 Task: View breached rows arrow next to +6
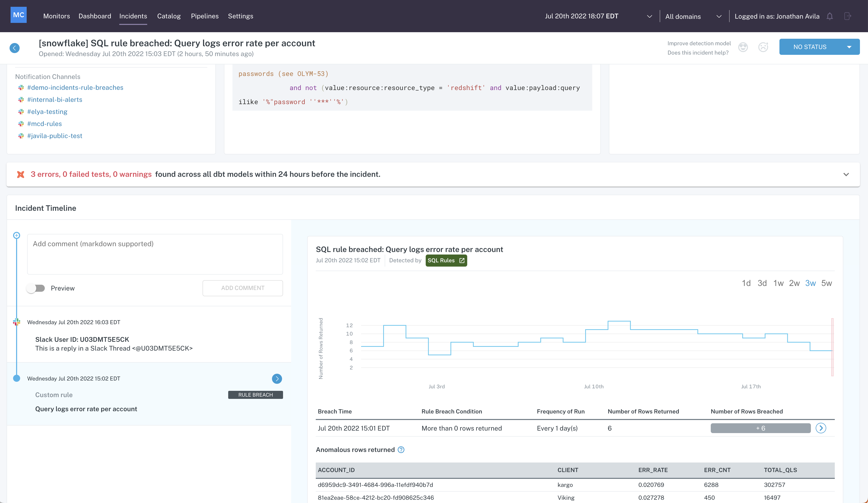click(x=821, y=428)
